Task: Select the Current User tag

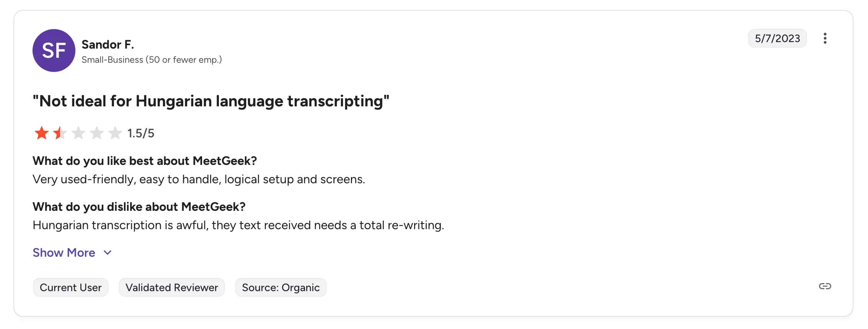Action: point(70,287)
